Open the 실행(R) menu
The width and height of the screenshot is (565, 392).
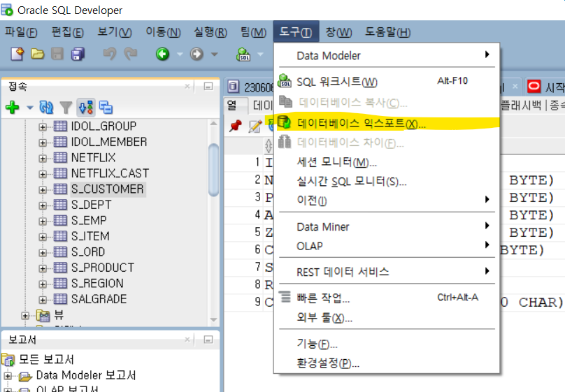tap(210, 32)
